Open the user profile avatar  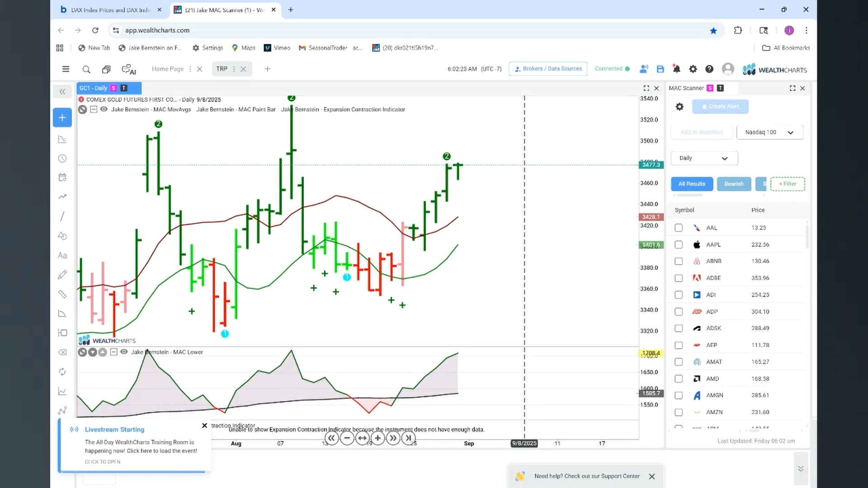(x=728, y=69)
